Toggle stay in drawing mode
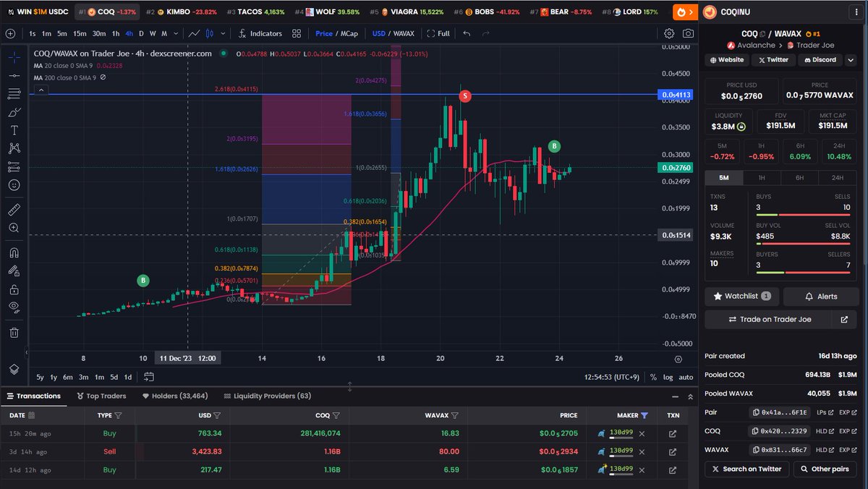Screen dimensions: 868x489 (14, 271)
